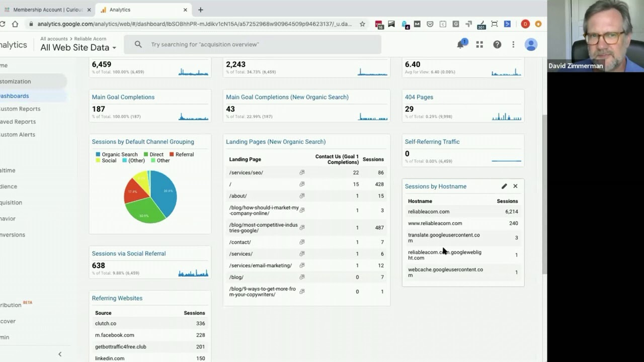Click the extension with the 301 badge
The height and width of the screenshot is (362, 644).
pyautogui.click(x=481, y=24)
